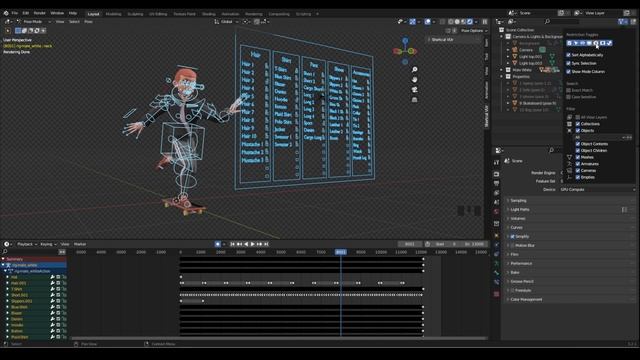640x360 pixels.
Task: Jump to the start frame
Action: [x=232, y=244]
